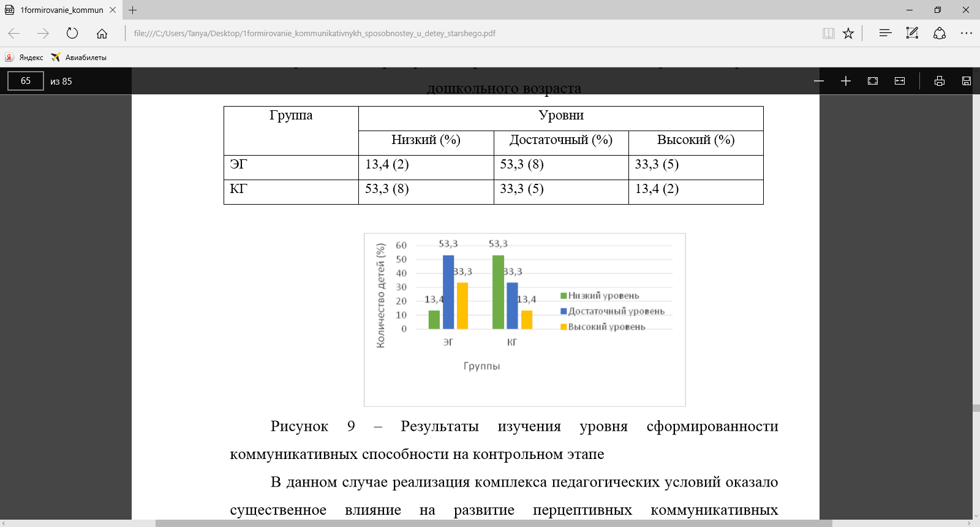This screenshot has width=980, height=527.
Task: Make a web note
Action: pos(912,33)
